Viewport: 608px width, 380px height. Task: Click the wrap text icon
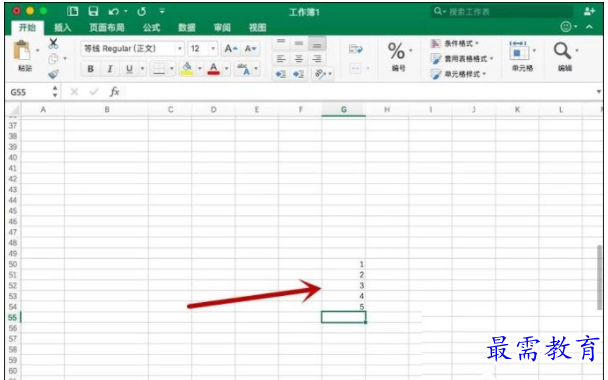355,49
